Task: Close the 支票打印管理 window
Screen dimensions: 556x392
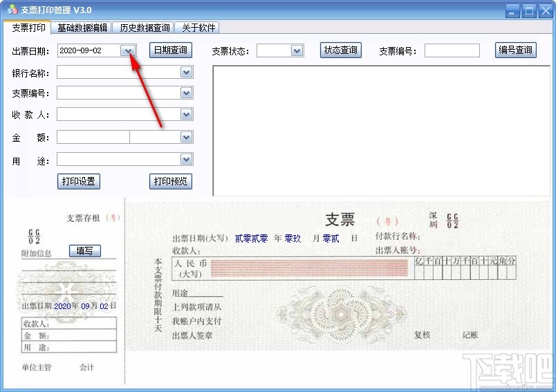Action: pyautogui.click(x=546, y=11)
